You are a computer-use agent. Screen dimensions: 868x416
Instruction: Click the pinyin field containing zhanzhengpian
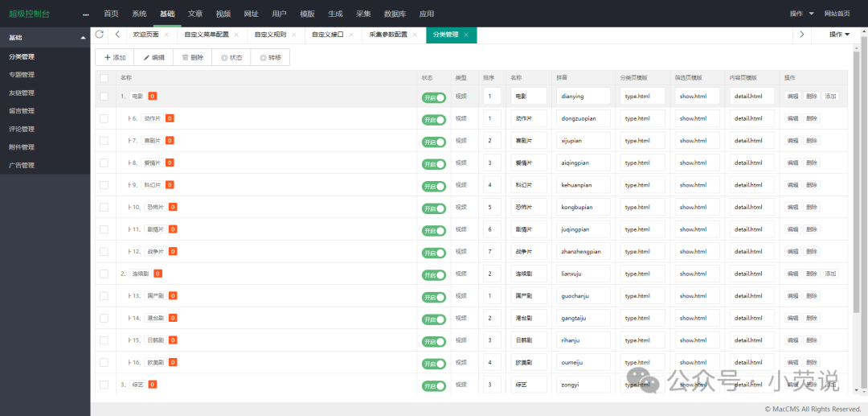pyautogui.click(x=583, y=252)
